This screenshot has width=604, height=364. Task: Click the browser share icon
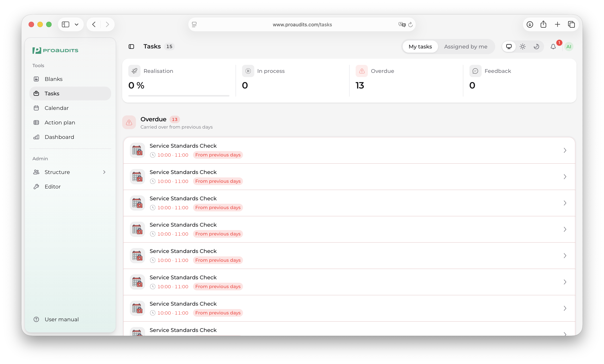(543, 24)
